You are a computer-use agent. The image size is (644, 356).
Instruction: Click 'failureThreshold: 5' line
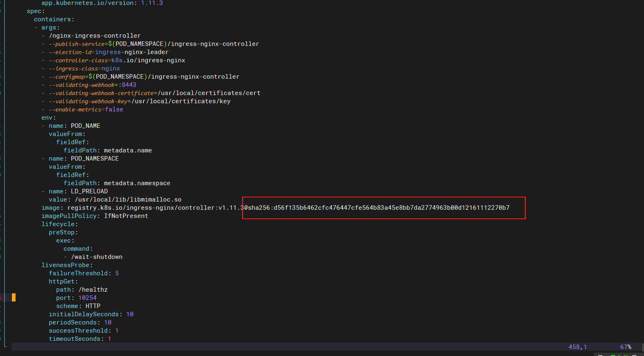pyautogui.click(x=84, y=273)
